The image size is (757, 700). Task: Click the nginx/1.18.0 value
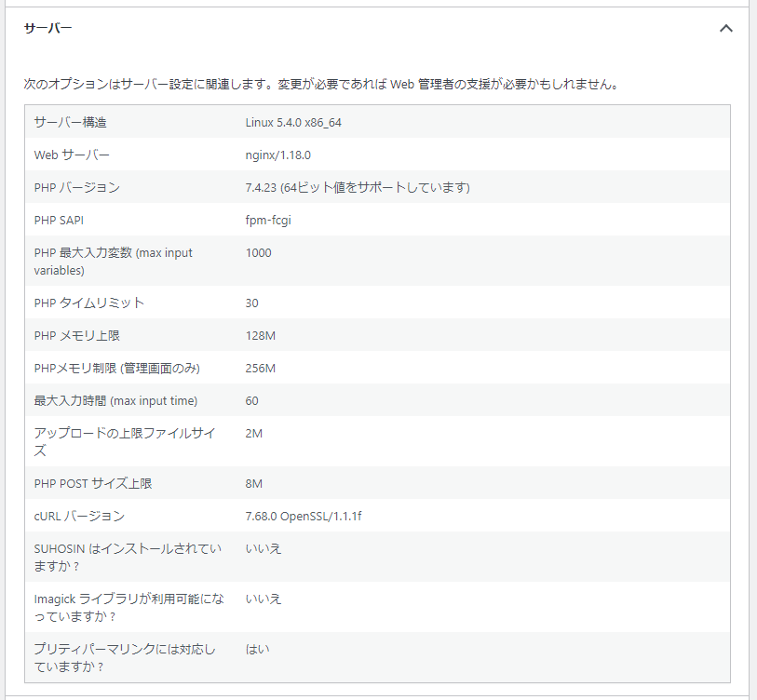point(278,155)
